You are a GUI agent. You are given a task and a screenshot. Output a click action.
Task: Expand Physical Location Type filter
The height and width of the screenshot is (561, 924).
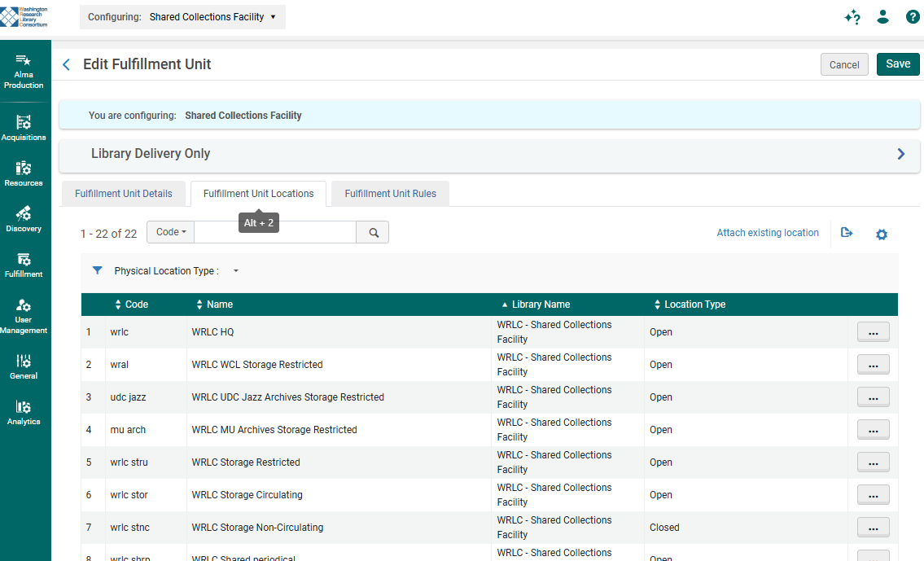coord(236,271)
